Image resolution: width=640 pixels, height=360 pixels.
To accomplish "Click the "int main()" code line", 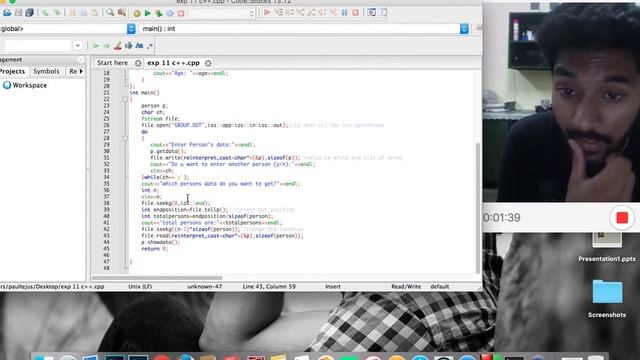I will [x=144, y=93].
